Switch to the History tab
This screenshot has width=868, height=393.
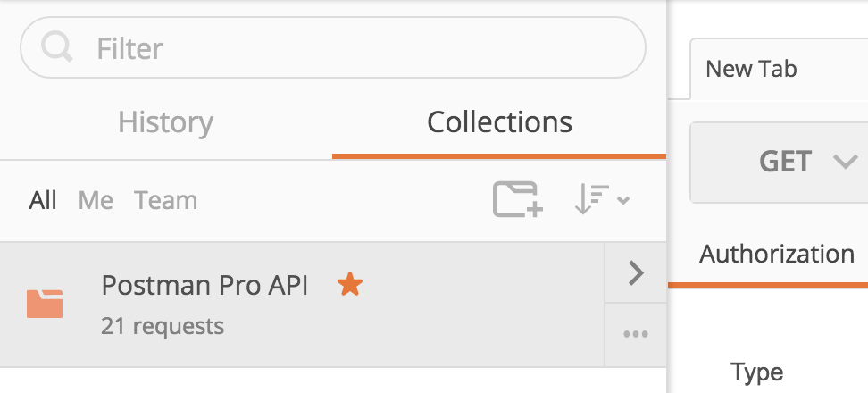(x=165, y=122)
